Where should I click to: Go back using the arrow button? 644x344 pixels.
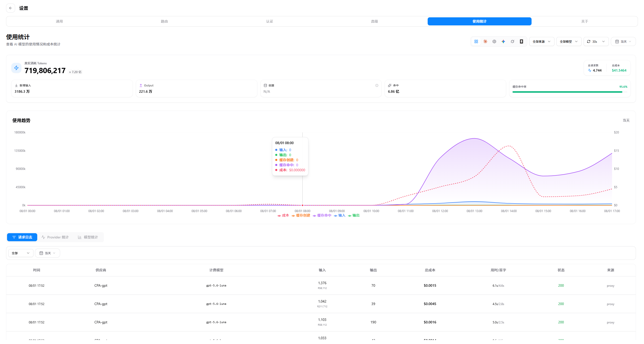[x=11, y=8]
